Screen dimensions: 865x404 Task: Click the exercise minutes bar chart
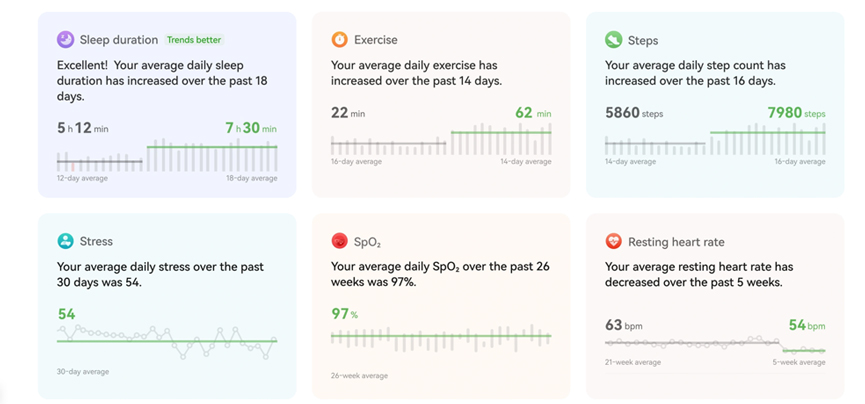tap(441, 141)
